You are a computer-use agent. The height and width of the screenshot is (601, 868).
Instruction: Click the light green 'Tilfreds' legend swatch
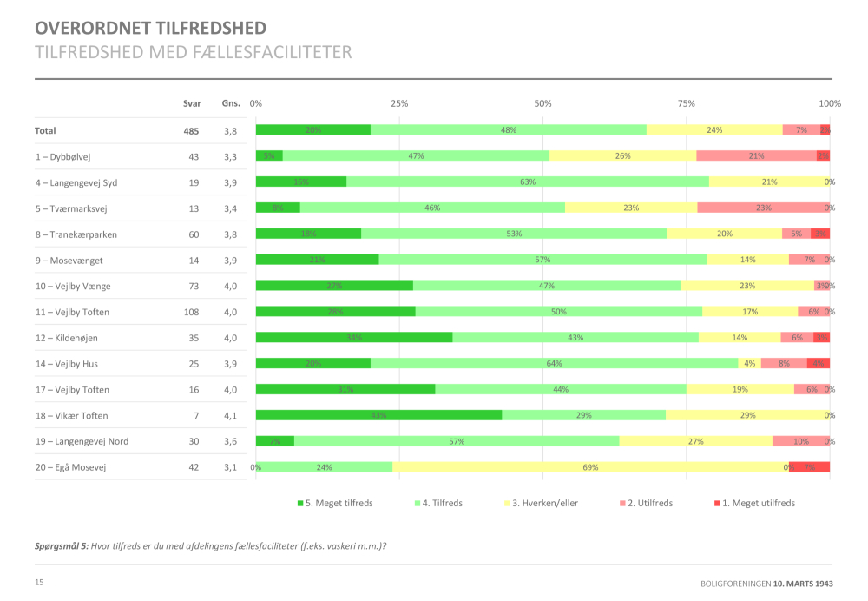(418, 503)
